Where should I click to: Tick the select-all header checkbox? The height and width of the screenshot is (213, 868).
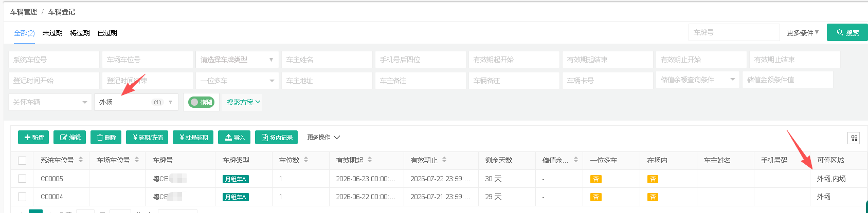tap(22, 161)
